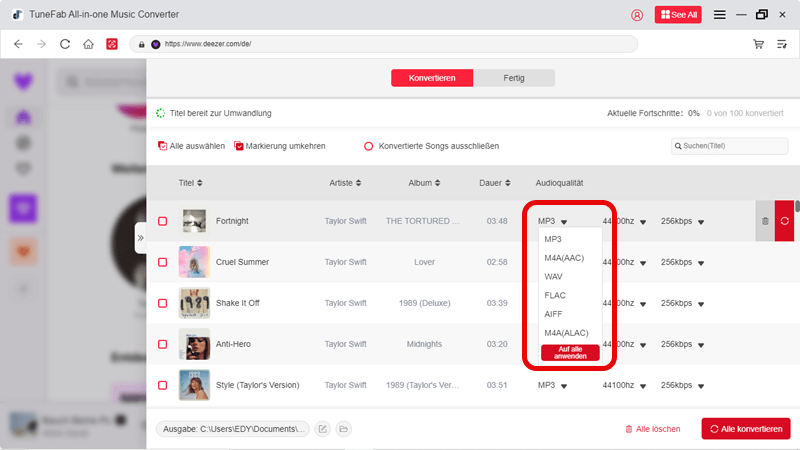
Task: Click Alle konvertieren button
Action: [x=746, y=429]
